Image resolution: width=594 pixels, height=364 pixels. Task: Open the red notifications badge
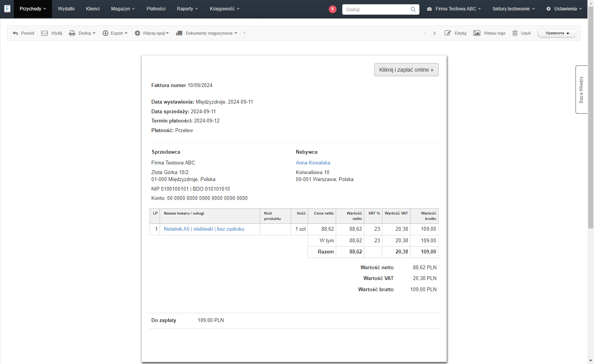333,9
